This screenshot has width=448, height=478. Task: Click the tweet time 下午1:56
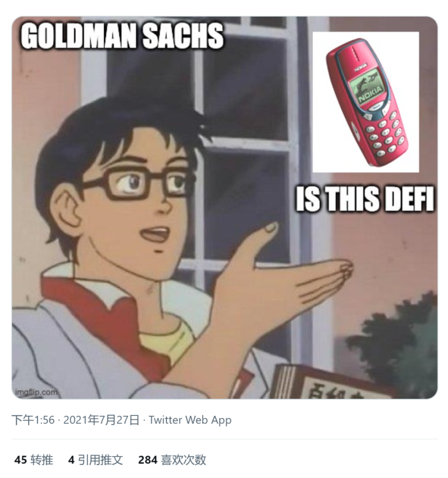coord(33,420)
